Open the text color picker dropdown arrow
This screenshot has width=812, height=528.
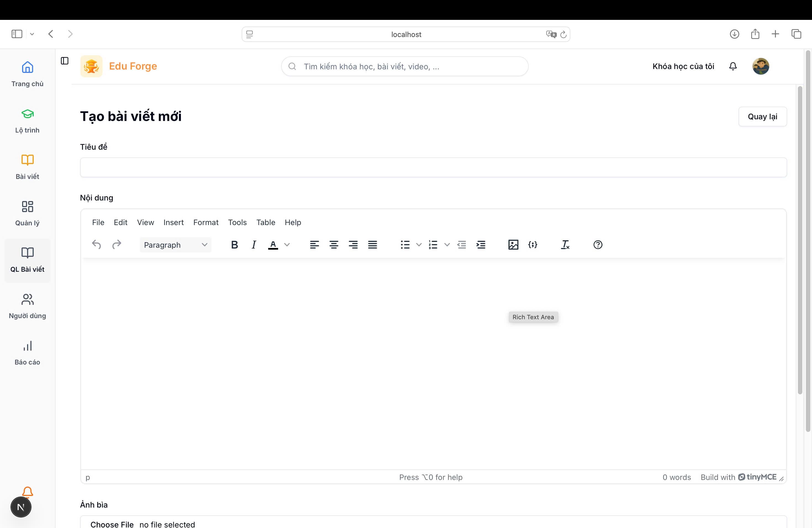[x=287, y=245]
